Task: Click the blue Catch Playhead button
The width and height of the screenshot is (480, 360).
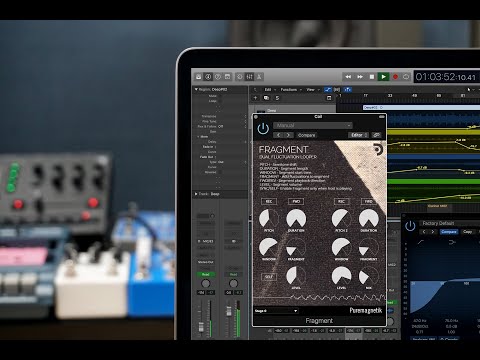Action: click(347, 90)
